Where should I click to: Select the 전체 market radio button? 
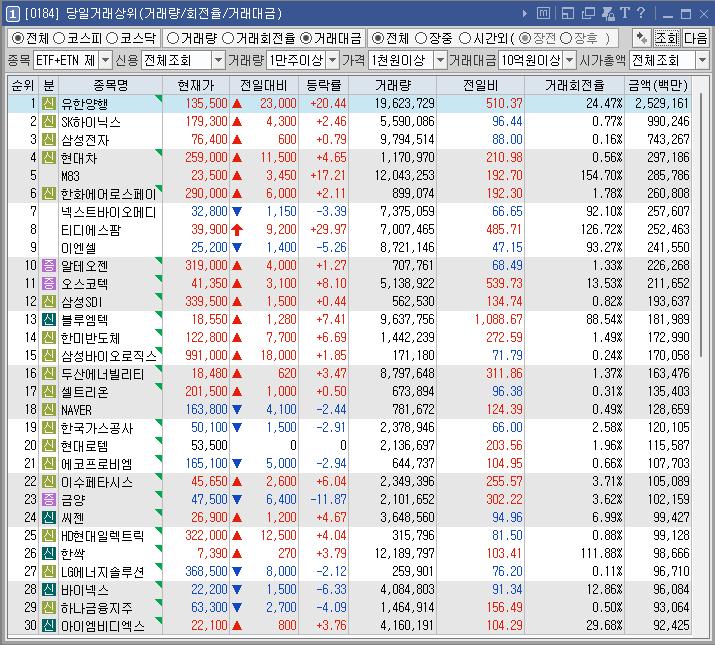click(18, 38)
